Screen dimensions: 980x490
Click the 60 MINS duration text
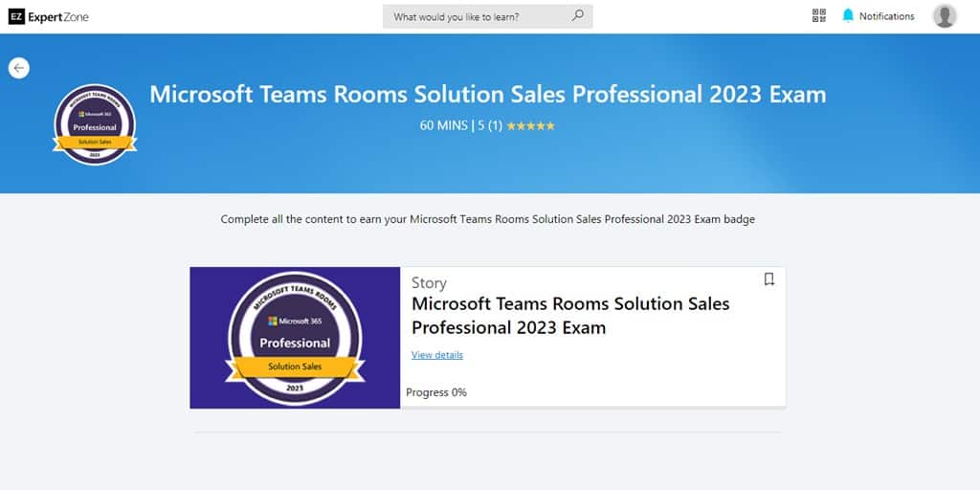coord(444,125)
